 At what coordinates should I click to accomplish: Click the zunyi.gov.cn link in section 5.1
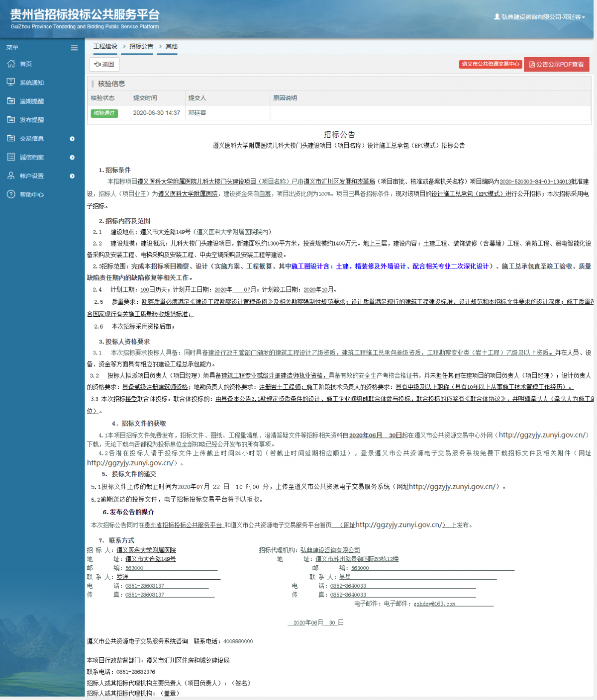point(452,487)
